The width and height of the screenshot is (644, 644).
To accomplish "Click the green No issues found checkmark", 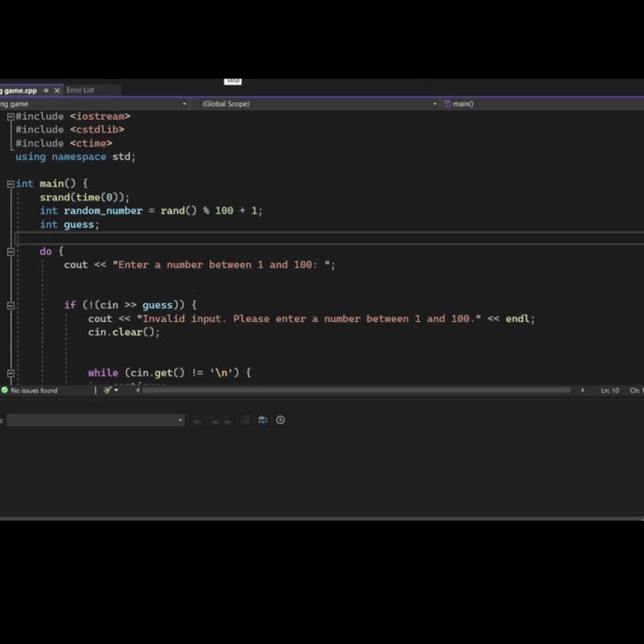I will tap(5, 391).
